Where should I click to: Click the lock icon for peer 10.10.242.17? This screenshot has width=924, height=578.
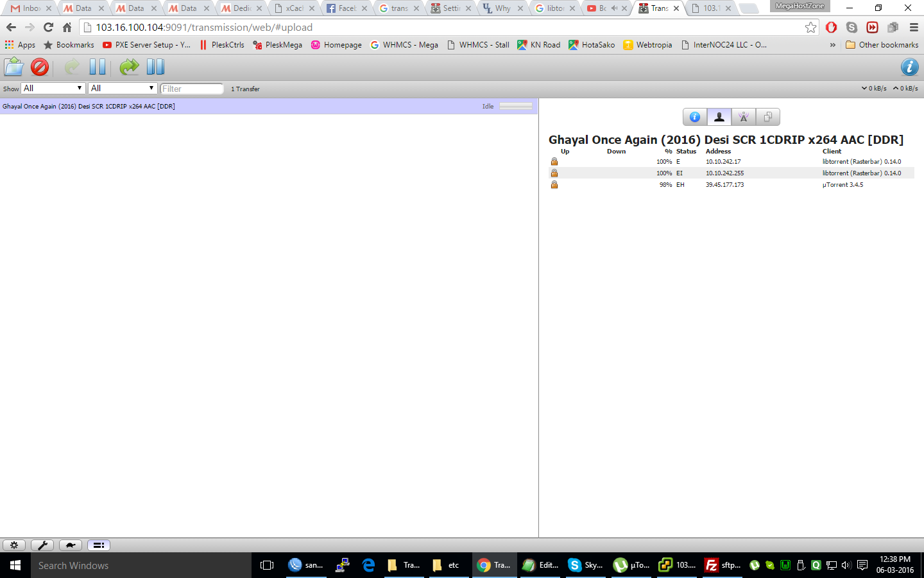554,162
